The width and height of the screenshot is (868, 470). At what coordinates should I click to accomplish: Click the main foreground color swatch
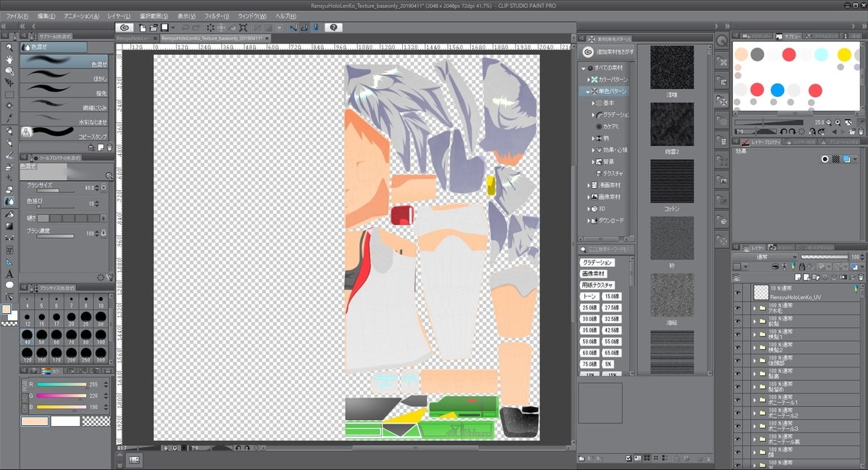(x=7, y=309)
